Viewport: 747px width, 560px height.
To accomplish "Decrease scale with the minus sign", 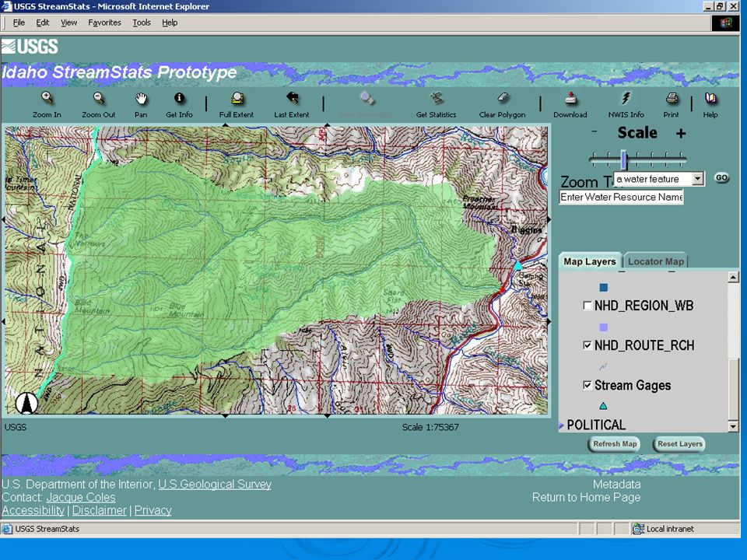I will click(x=594, y=132).
